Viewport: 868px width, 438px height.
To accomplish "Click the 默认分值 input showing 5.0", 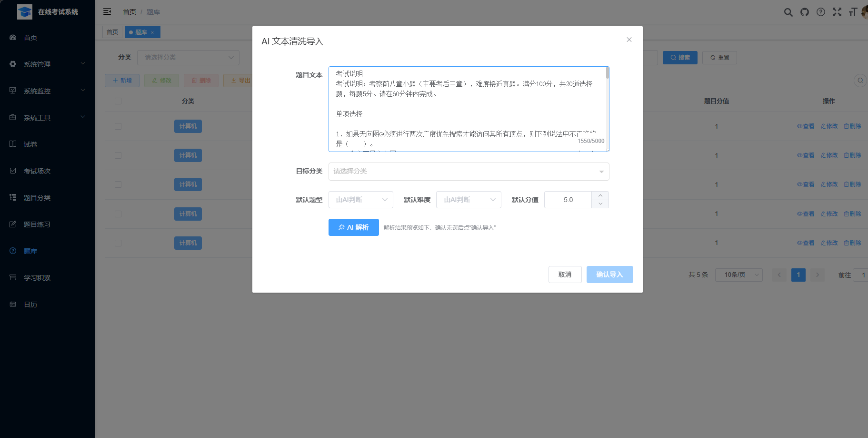I will coord(568,200).
